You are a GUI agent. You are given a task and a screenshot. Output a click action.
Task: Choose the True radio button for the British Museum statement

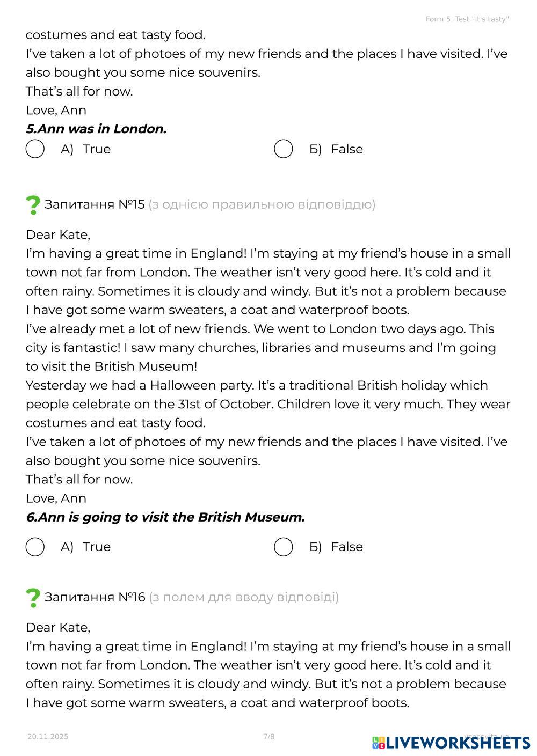click(x=35, y=547)
